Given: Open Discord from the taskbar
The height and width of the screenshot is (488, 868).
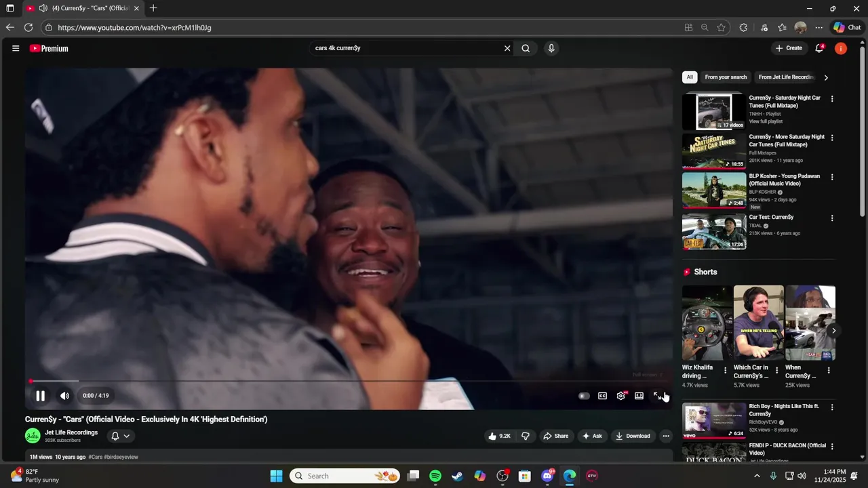Looking at the screenshot, I should pos(547,476).
